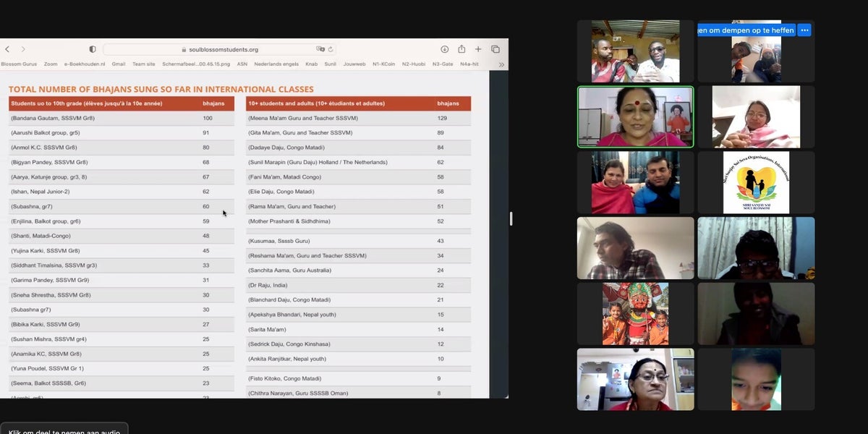
Task: Open the downloads icon in Safari toolbar
Action: 444,49
